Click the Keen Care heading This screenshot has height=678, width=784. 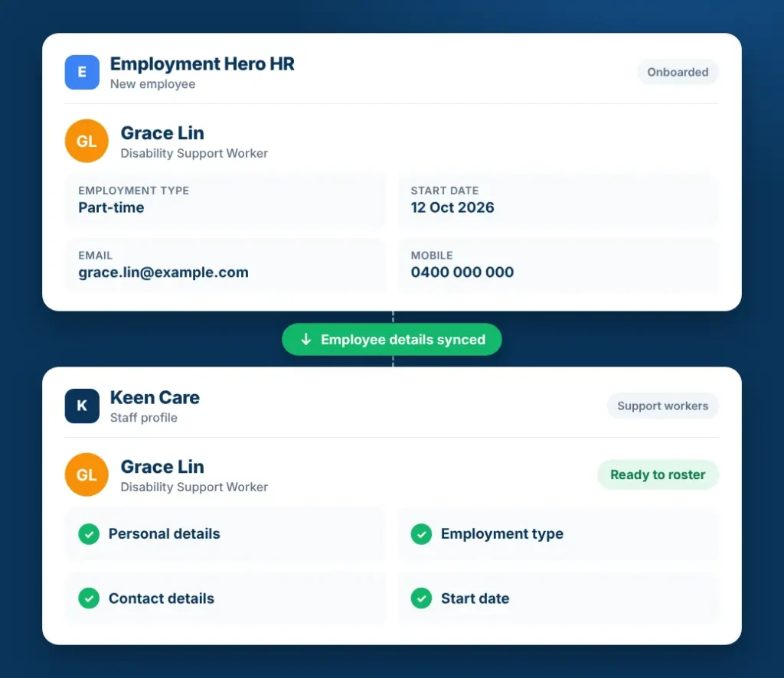(x=155, y=398)
